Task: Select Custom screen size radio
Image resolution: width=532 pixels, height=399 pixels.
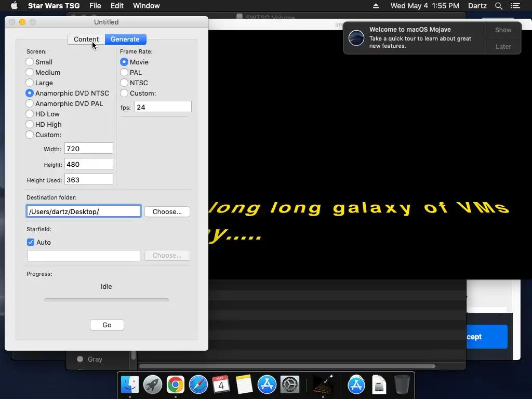Action: (x=30, y=135)
